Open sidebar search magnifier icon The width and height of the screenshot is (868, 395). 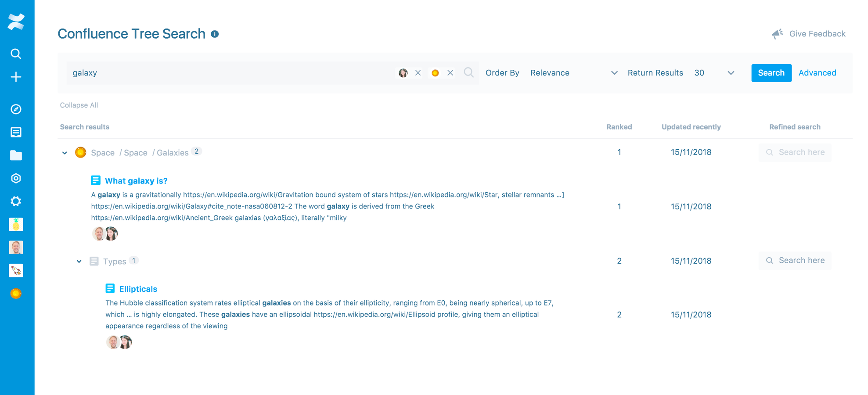[x=16, y=54]
